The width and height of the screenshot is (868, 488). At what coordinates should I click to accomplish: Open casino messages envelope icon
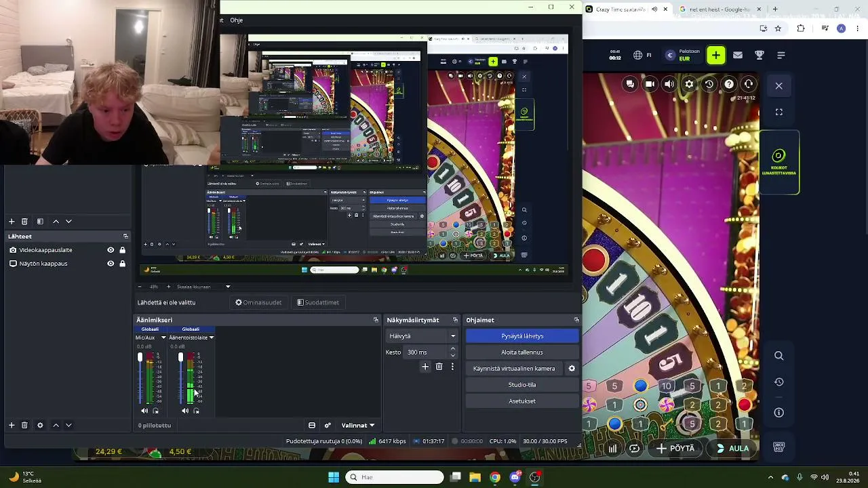(x=738, y=55)
